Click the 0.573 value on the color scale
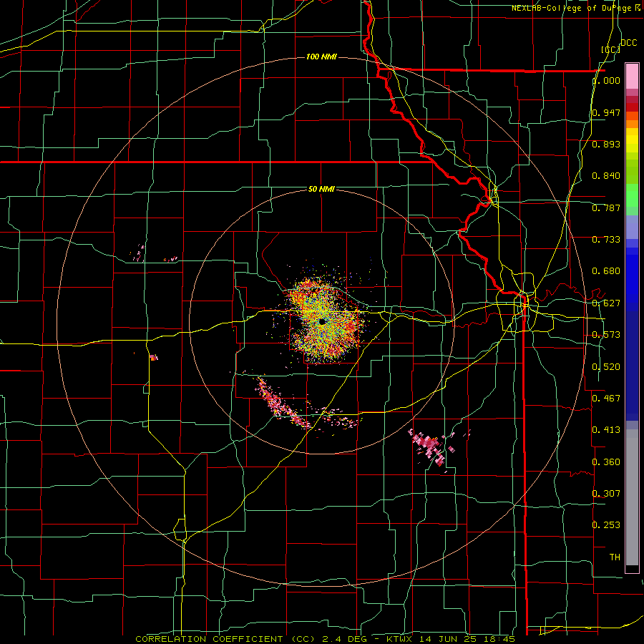The height and width of the screenshot is (644, 644). click(x=606, y=335)
